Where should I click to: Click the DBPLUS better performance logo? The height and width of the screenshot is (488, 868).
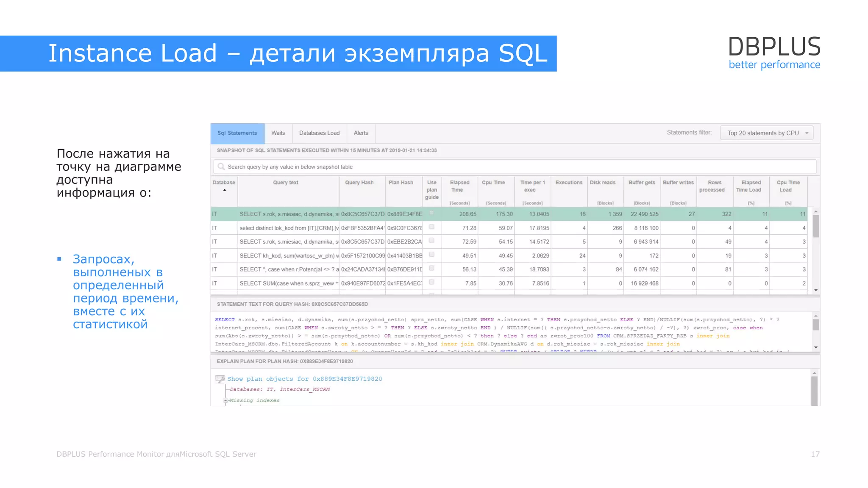(774, 53)
